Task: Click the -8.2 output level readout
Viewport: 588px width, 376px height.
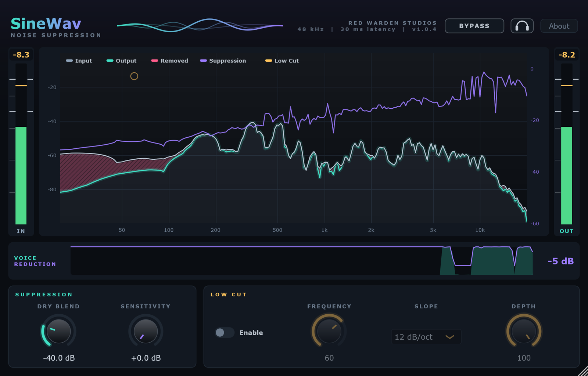Action: point(567,55)
